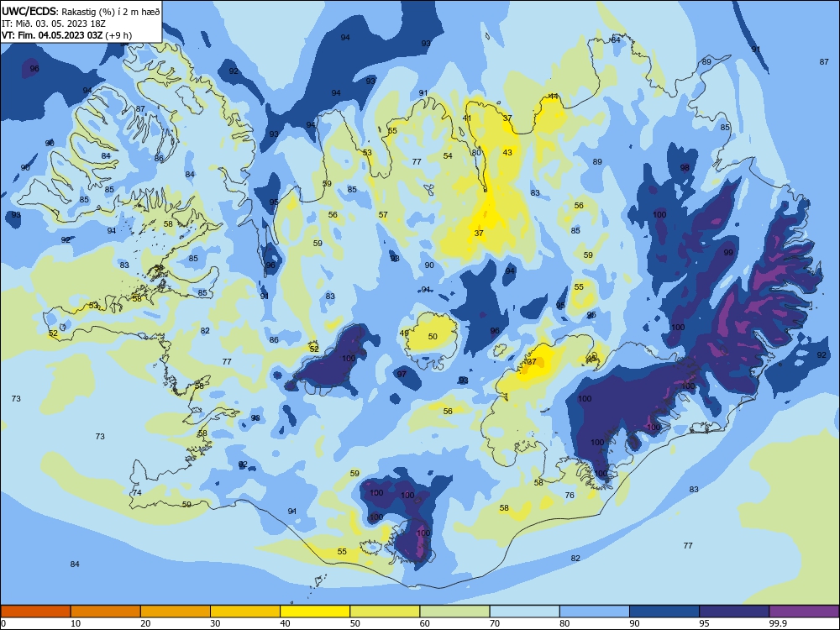Image resolution: width=840 pixels, height=630 pixels.
Task: Click the legend label '95'
Action: pyautogui.click(x=704, y=623)
